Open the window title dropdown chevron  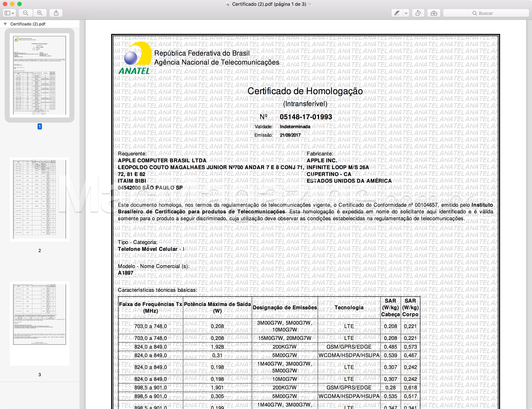point(310,4)
